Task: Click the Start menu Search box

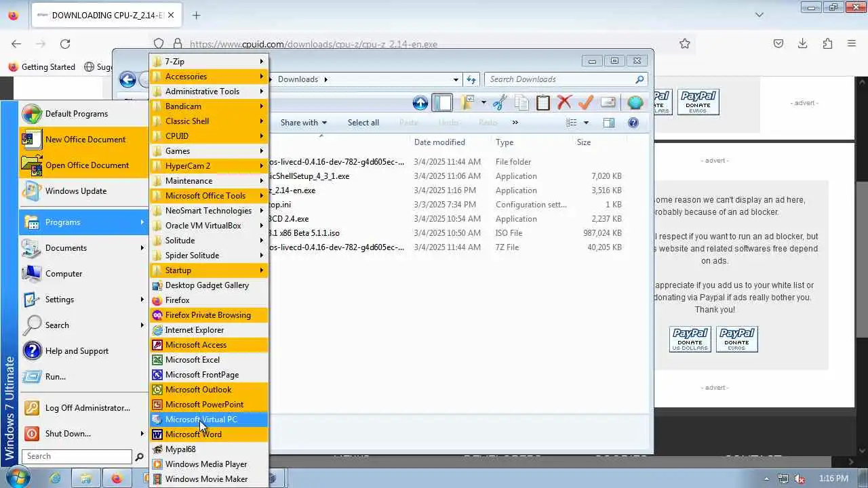Action: pyautogui.click(x=77, y=456)
